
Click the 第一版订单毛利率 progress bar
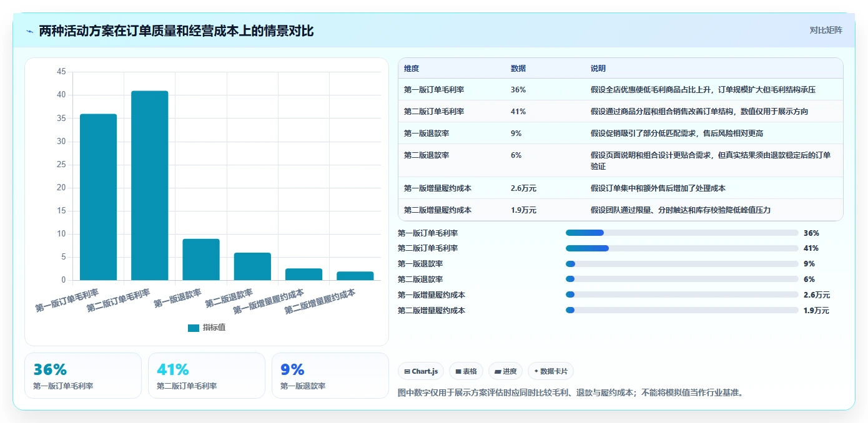pos(682,233)
